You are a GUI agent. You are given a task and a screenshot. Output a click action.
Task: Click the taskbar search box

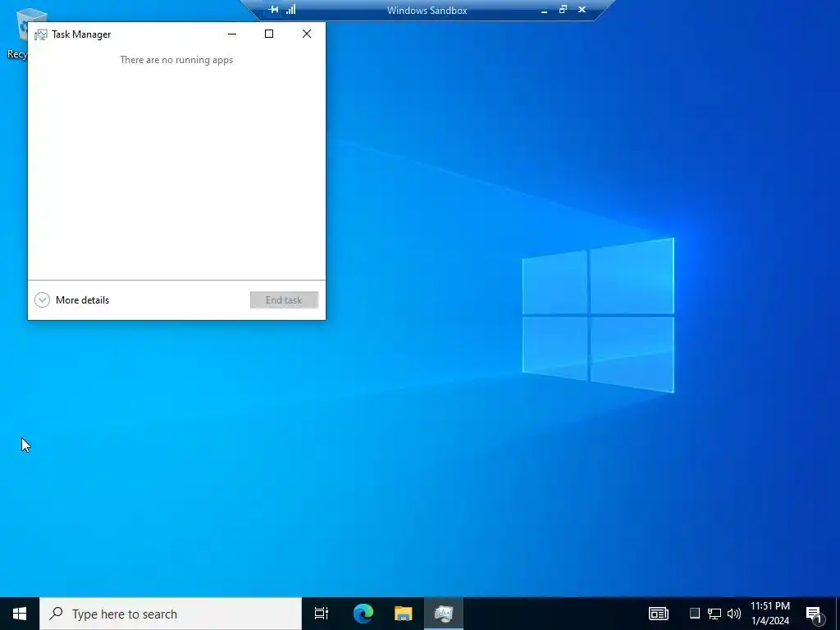click(x=171, y=614)
